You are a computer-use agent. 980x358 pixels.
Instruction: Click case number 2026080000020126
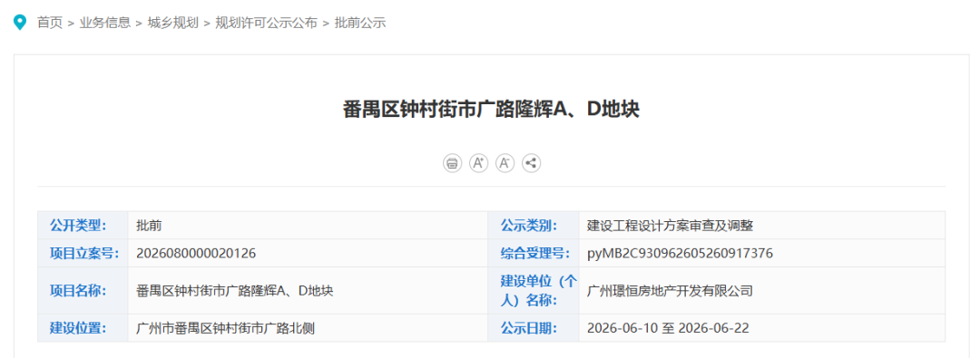196,253
